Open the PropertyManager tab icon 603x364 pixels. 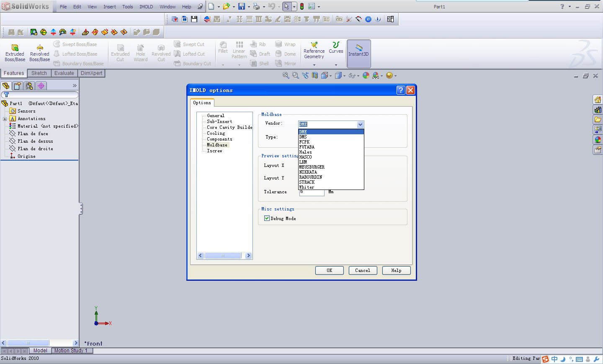(x=18, y=86)
